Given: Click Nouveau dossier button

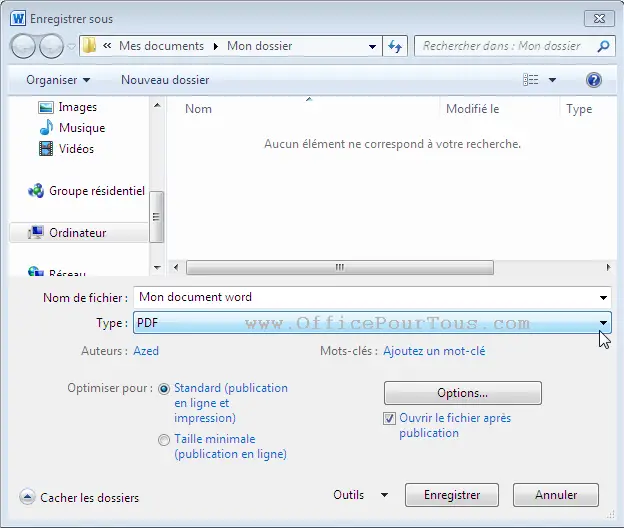Looking at the screenshot, I should (165, 80).
